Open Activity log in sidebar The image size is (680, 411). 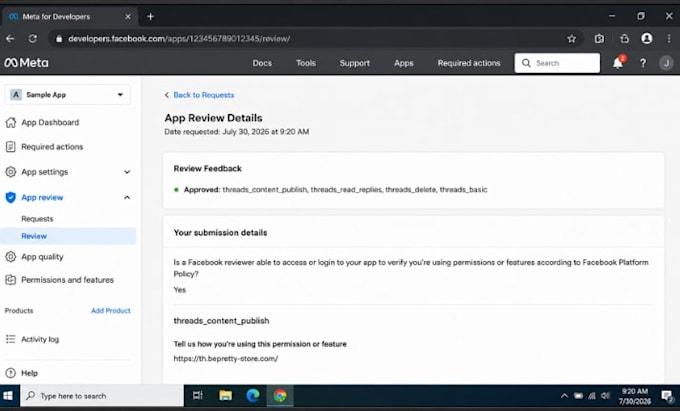click(40, 339)
